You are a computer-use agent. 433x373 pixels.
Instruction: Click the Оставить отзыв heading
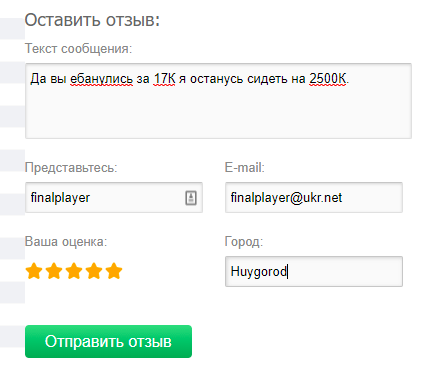tap(92, 20)
